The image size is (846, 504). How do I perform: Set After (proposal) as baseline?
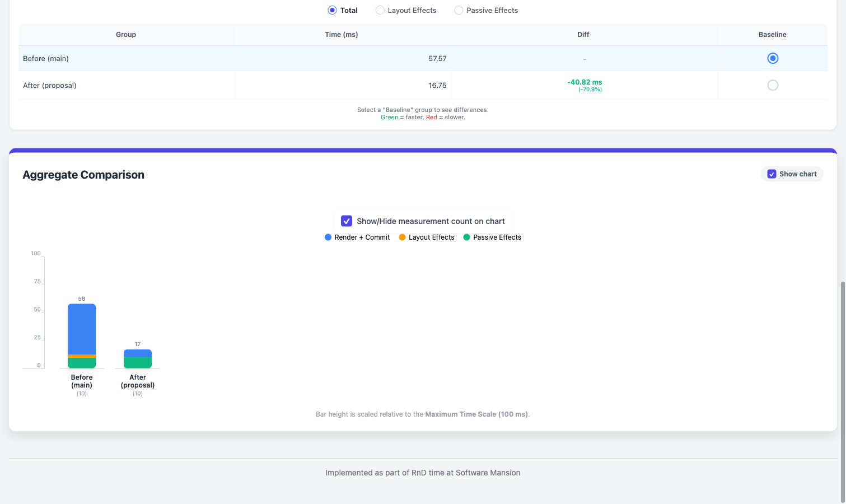click(773, 85)
